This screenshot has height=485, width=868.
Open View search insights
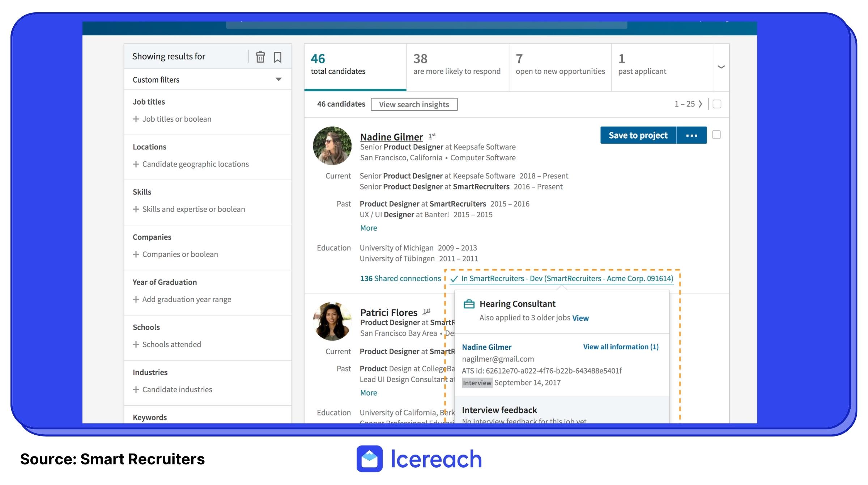click(x=414, y=105)
